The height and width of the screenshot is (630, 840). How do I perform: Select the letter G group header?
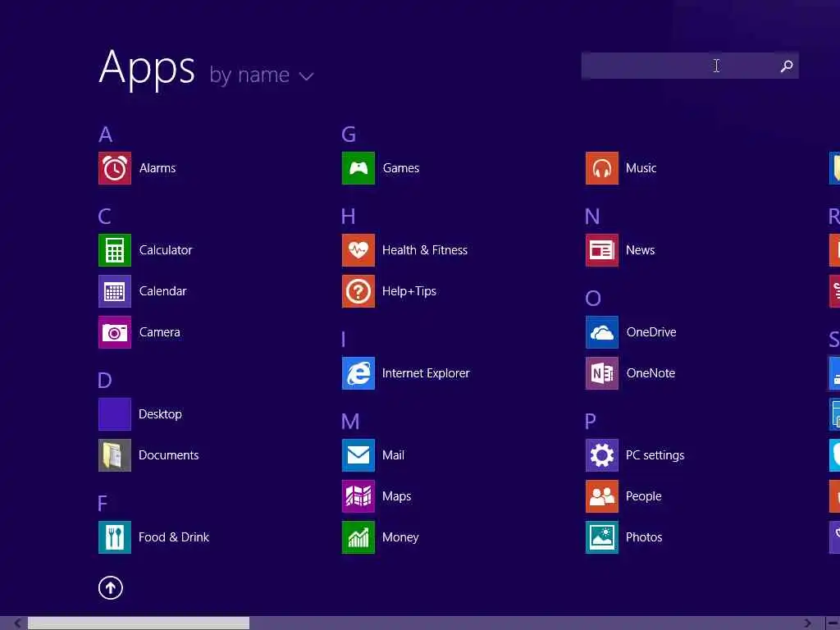coord(349,135)
